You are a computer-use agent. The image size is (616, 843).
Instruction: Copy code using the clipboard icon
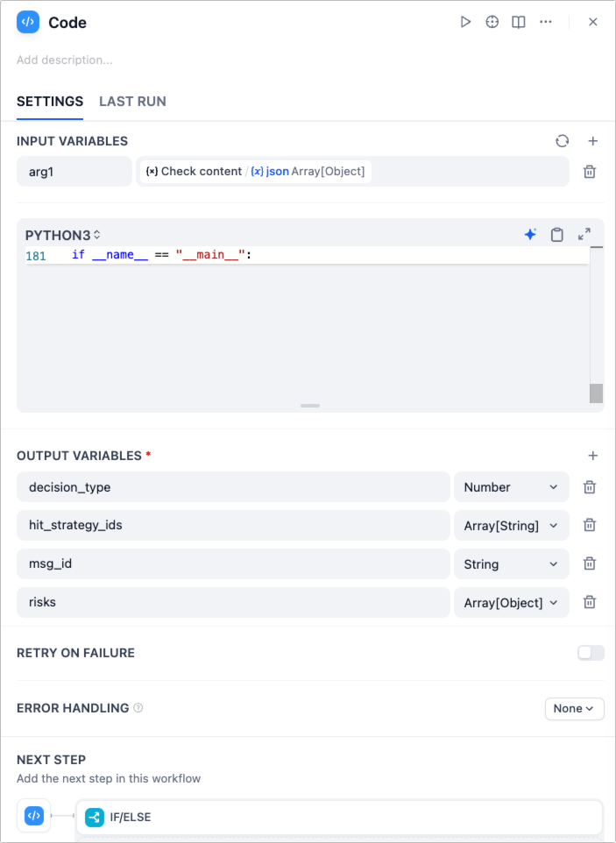(x=556, y=234)
